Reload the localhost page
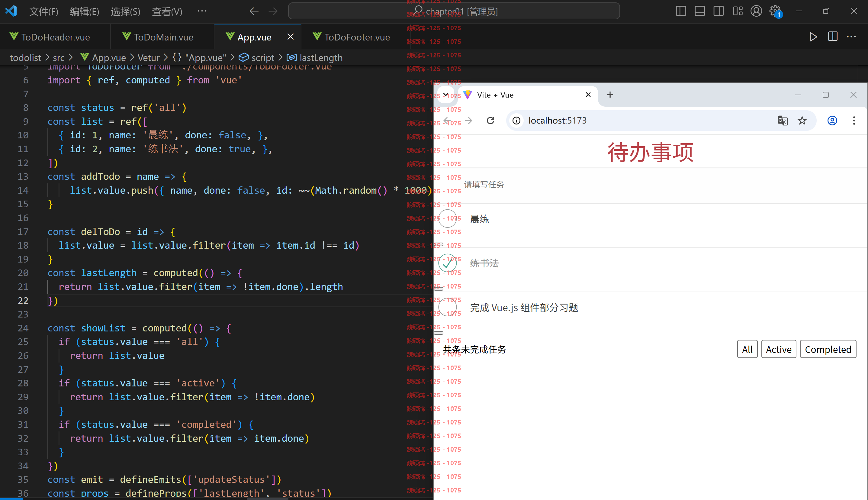 490,121
